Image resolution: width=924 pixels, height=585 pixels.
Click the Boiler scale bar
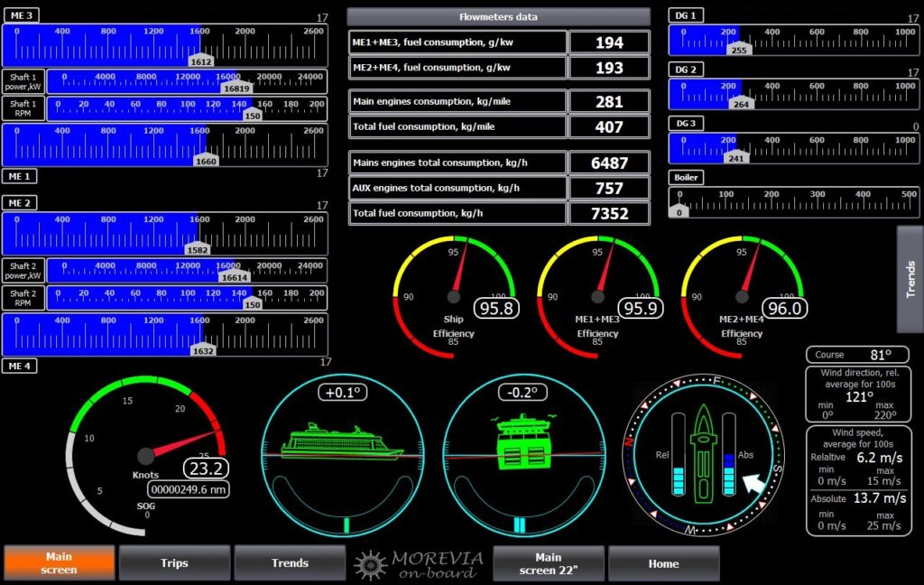pyautogui.click(x=793, y=202)
